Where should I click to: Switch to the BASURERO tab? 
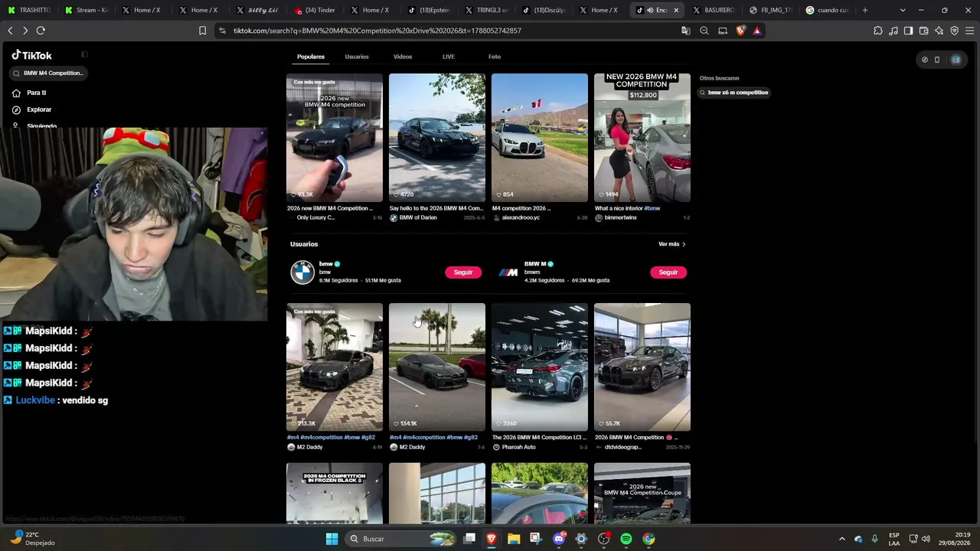714,10
